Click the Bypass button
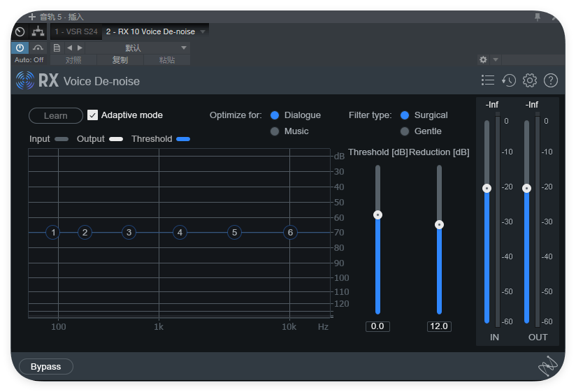The height and width of the screenshot is (392, 576). click(46, 367)
